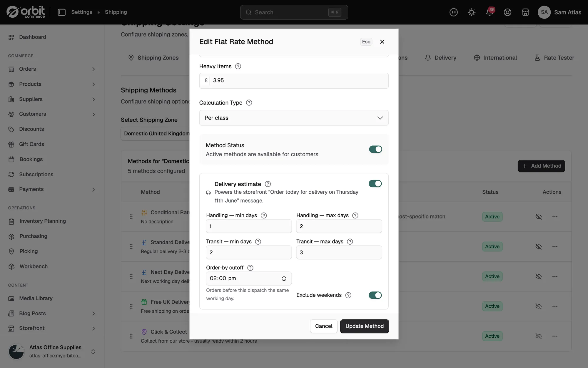The image size is (588, 368).
Task: Click the Orbit commerce logo
Action: (26, 12)
